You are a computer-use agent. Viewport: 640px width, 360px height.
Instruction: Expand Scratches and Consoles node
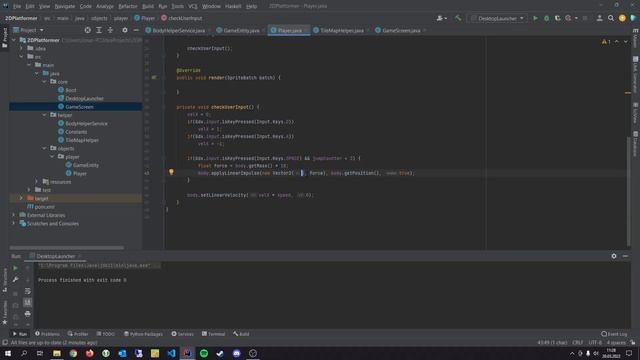pyautogui.click(x=14, y=224)
